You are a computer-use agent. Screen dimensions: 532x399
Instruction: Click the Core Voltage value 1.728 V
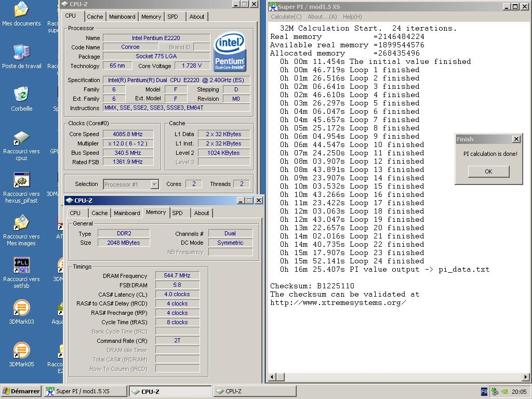[192, 65]
